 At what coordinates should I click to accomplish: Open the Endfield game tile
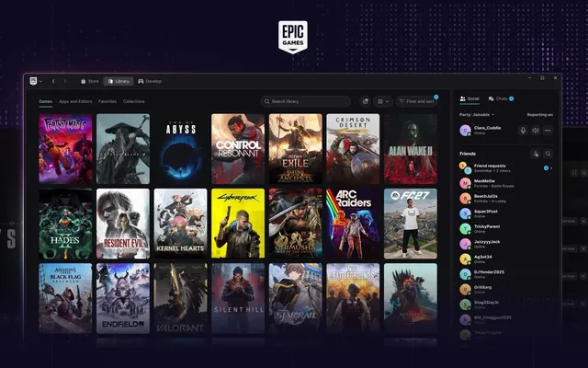123,298
